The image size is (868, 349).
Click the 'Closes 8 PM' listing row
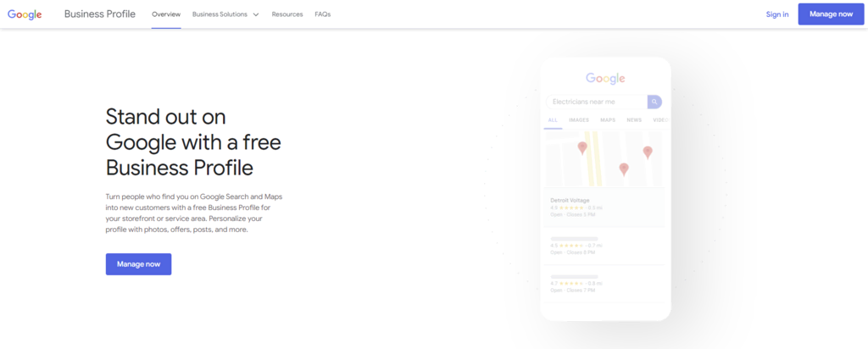point(604,247)
